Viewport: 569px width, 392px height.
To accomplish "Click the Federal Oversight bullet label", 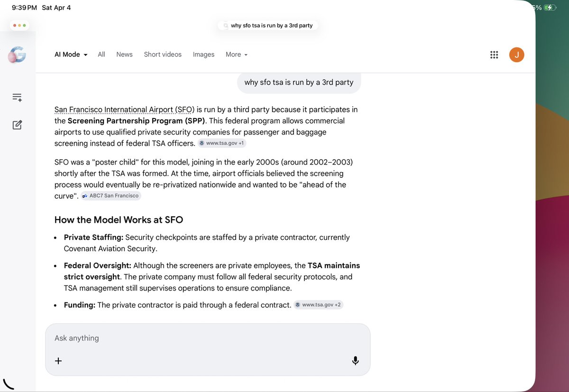I will click(98, 265).
